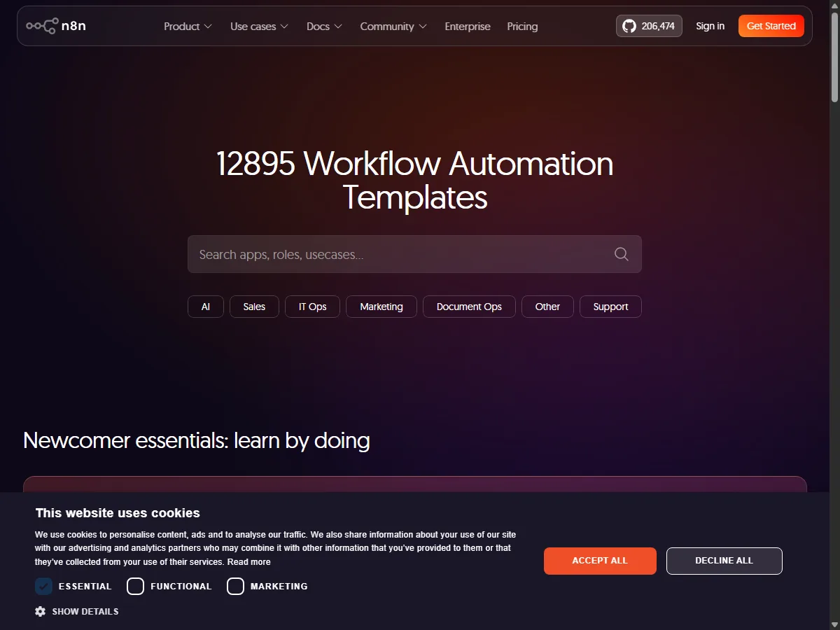840x630 pixels.
Task: Expand the Use cases menu
Action: [259, 26]
